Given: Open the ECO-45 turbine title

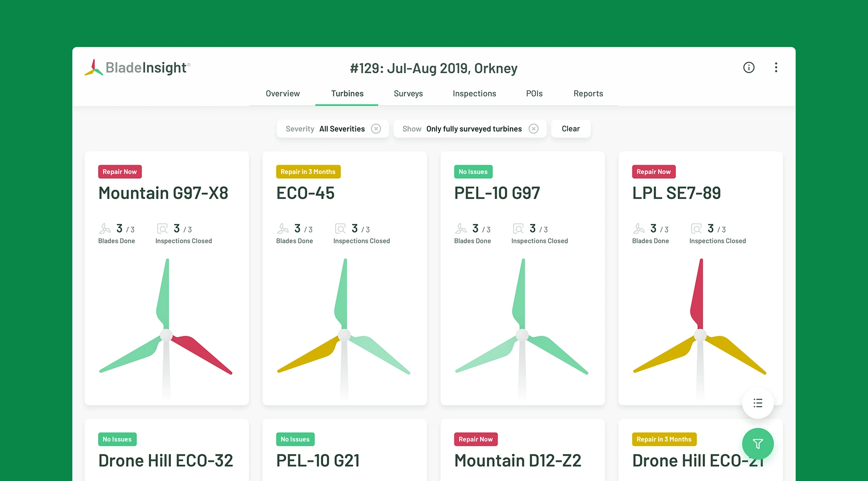Looking at the screenshot, I should [306, 193].
